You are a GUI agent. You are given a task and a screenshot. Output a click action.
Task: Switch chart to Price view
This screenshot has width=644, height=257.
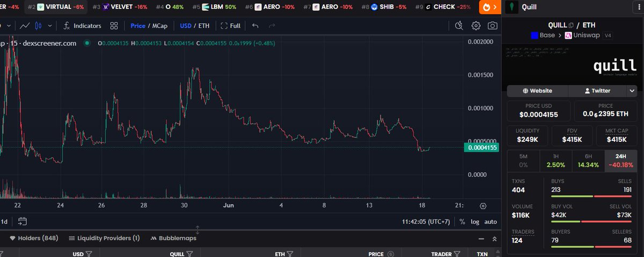[138, 25]
